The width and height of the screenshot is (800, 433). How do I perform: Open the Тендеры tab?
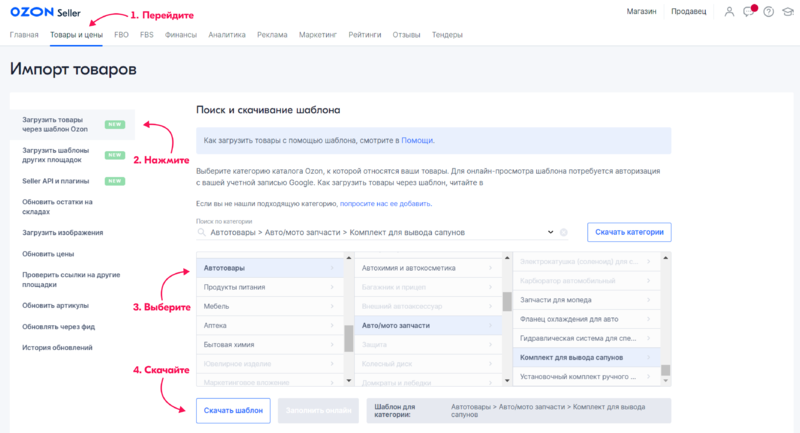(x=447, y=35)
